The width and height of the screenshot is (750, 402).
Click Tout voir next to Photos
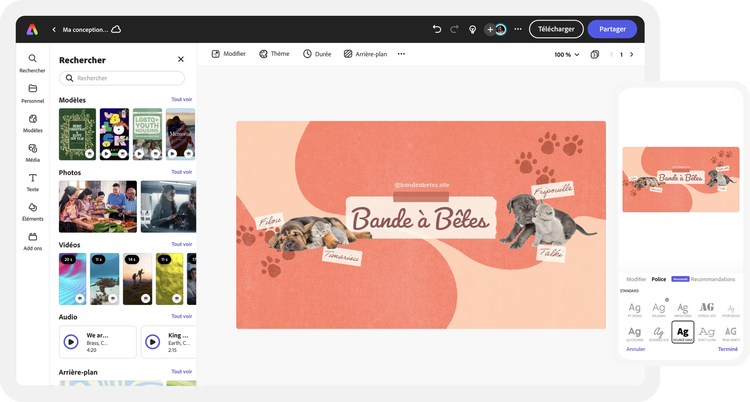pyautogui.click(x=182, y=172)
